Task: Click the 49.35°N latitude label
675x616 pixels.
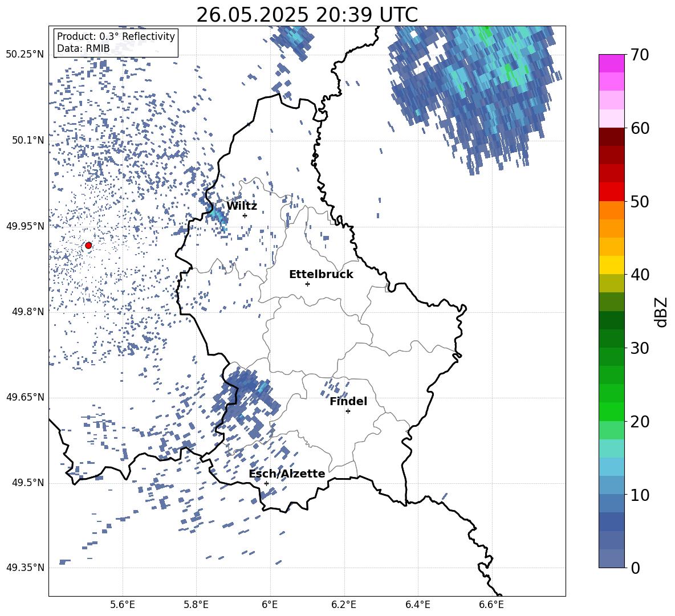Action: (x=25, y=568)
